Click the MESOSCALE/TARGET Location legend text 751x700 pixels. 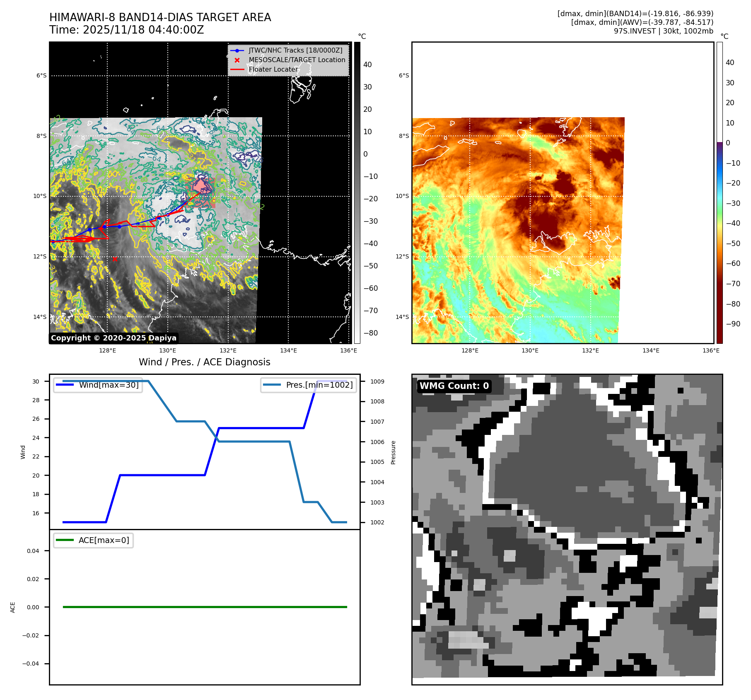click(297, 60)
